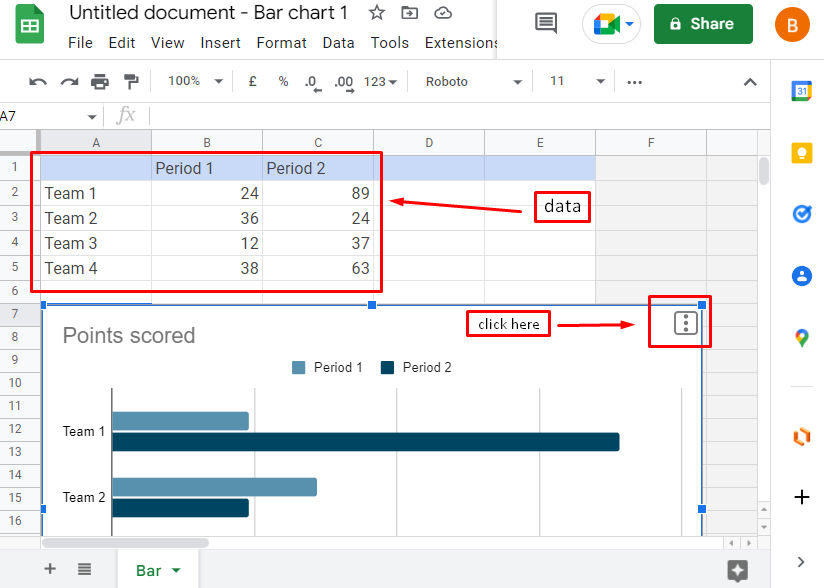Show the all sheets list
Screen dimensions: 824x588
[84, 569]
